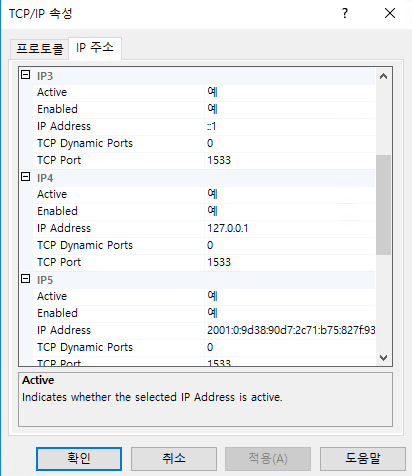The image size is (412, 476).
Task: Edit IP4 address 127.0.0.1
Action: point(290,228)
